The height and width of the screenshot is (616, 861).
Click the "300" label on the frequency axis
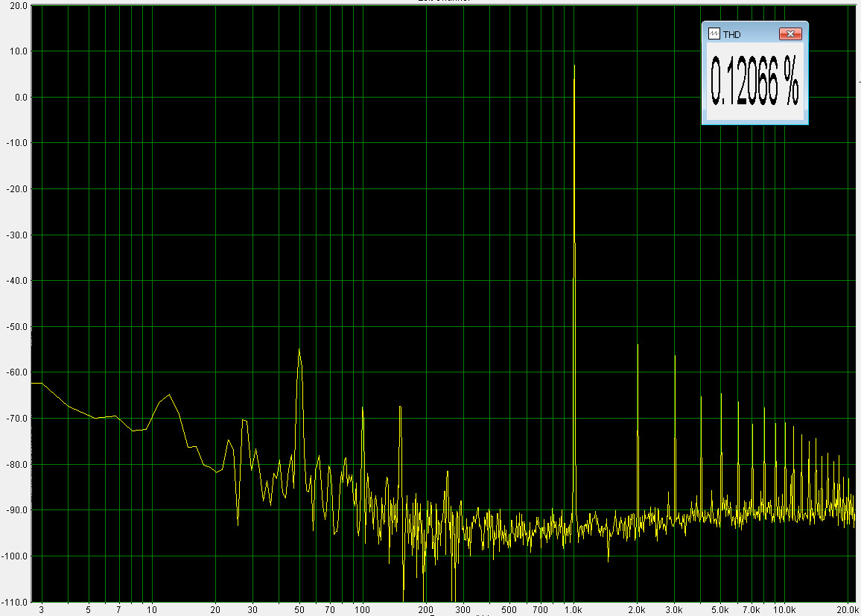(463, 609)
